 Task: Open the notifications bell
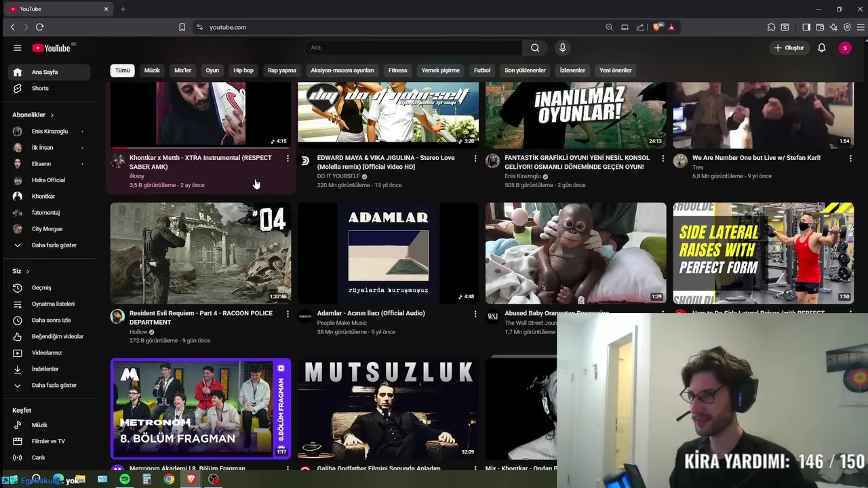point(821,47)
